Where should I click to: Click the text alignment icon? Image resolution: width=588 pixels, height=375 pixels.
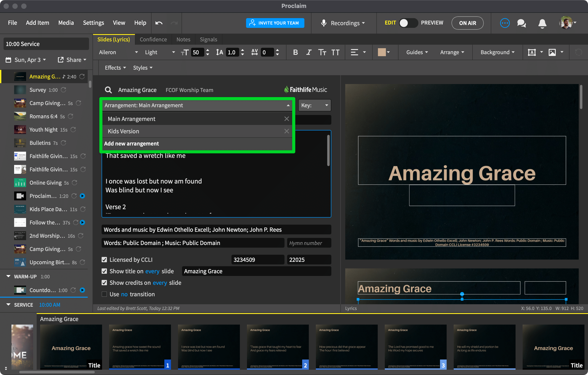pos(354,52)
